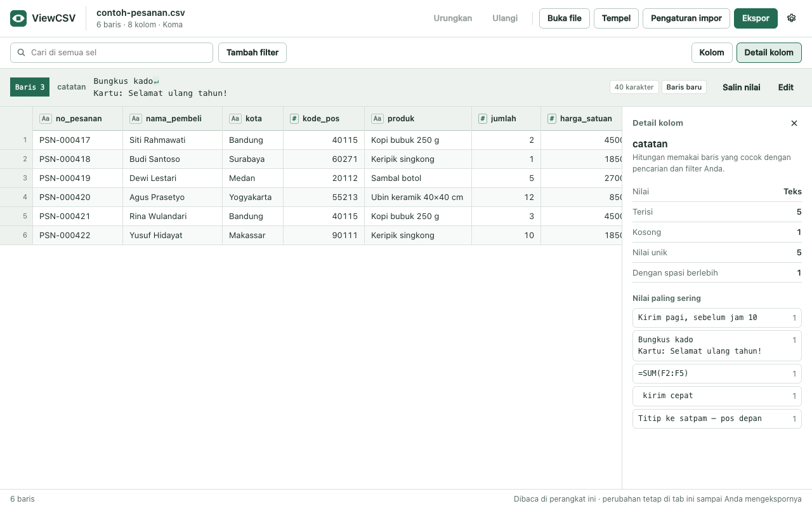Click the Dengan spasi berlebih row

pyautogui.click(x=717, y=272)
